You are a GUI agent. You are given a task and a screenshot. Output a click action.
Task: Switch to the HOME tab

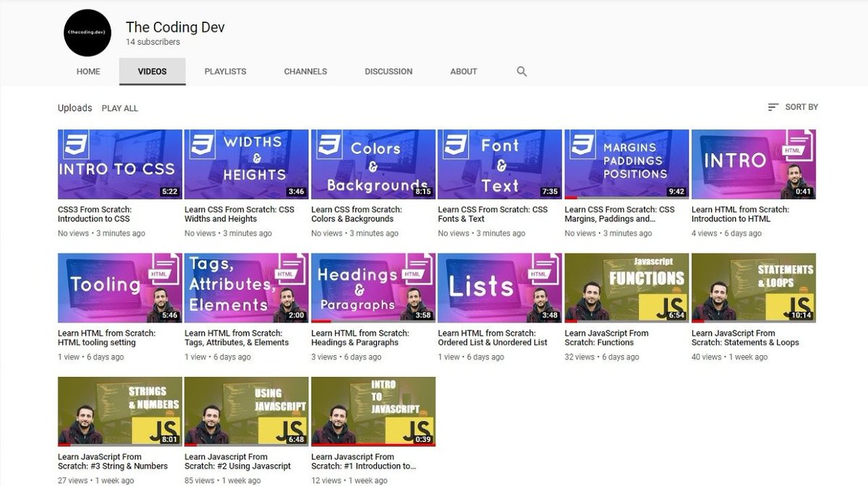pos(88,72)
